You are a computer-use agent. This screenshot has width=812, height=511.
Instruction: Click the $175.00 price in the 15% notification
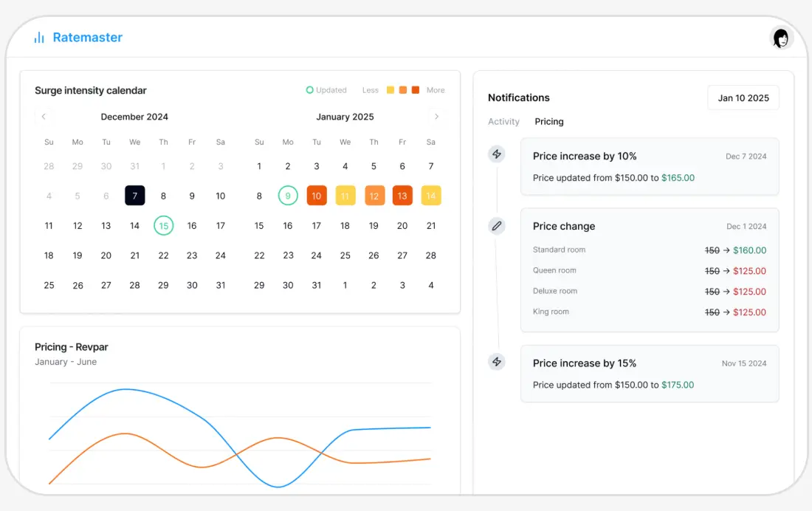tap(678, 385)
